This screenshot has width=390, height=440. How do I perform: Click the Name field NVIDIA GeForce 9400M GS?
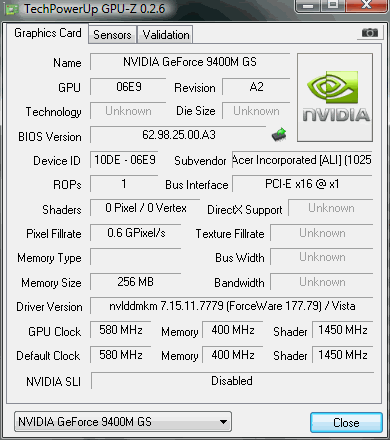(190, 62)
